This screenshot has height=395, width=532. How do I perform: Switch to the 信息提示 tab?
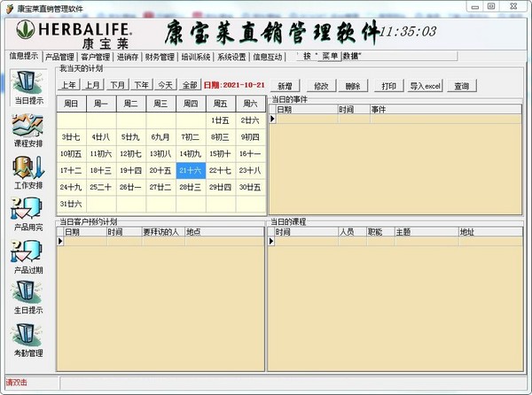(x=23, y=56)
